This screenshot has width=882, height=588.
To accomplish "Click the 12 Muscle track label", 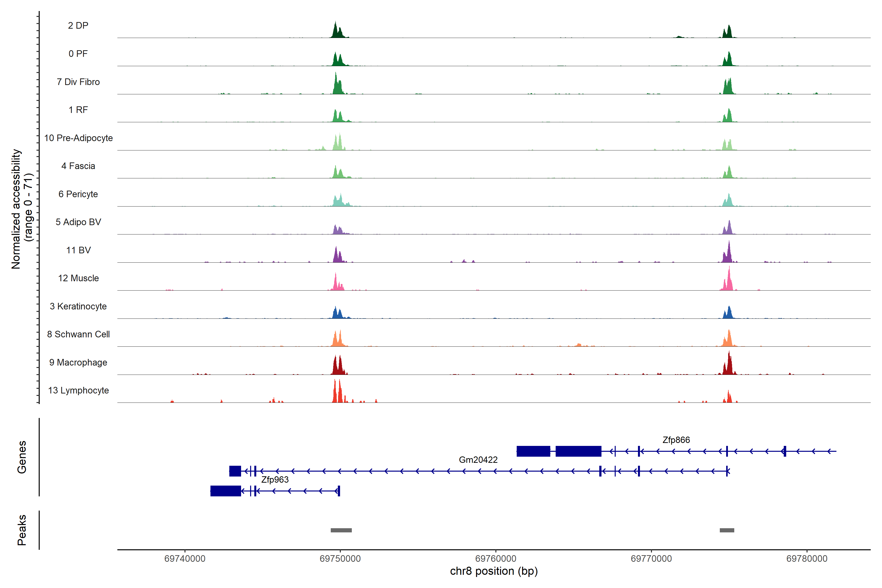I will pyautogui.click(x=78, y=278).
